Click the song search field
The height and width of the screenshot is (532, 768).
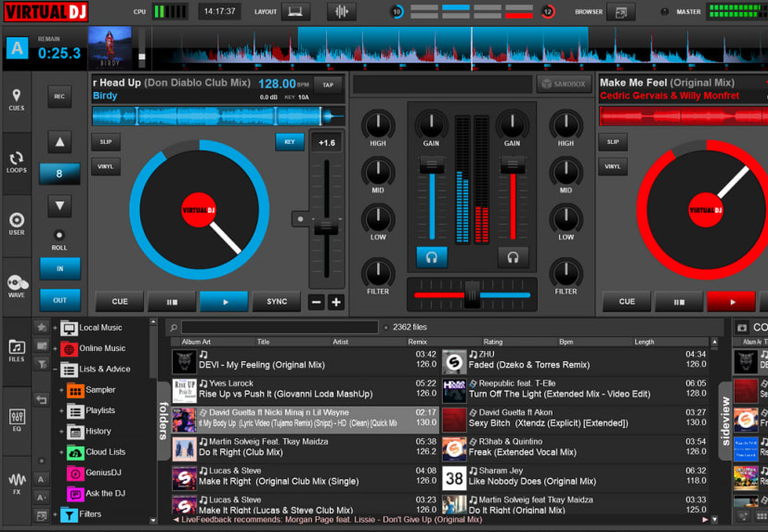(x=280, y=327)
